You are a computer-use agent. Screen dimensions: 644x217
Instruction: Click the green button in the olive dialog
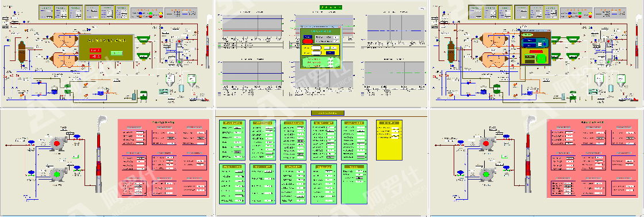click(x=117, y=52)
